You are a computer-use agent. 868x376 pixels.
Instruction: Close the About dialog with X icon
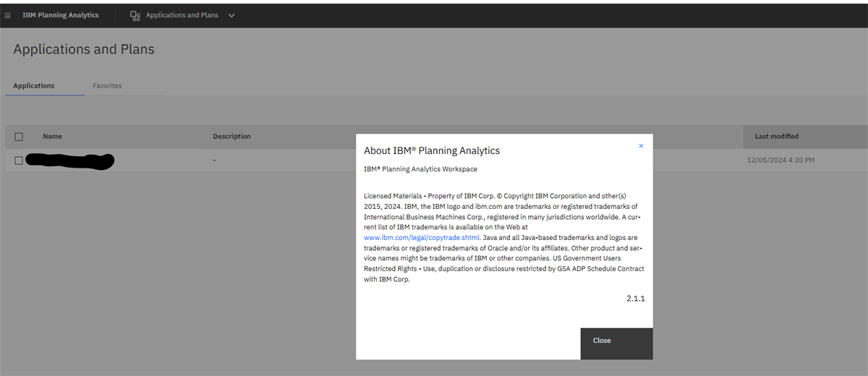tap(641, 146)
